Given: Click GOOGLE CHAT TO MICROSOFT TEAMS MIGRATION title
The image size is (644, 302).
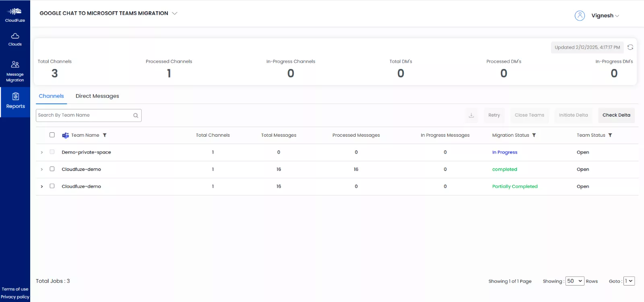Looking at the screenshot, I should 104,13.
